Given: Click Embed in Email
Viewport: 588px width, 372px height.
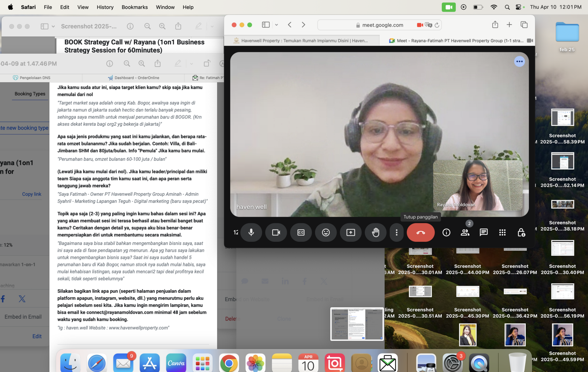Looking at the screenshot, I should tap(23, 317).
